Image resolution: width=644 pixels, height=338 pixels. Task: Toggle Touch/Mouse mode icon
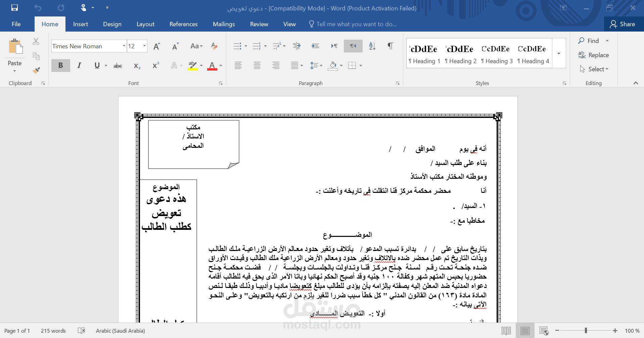(x=83, y=8)
